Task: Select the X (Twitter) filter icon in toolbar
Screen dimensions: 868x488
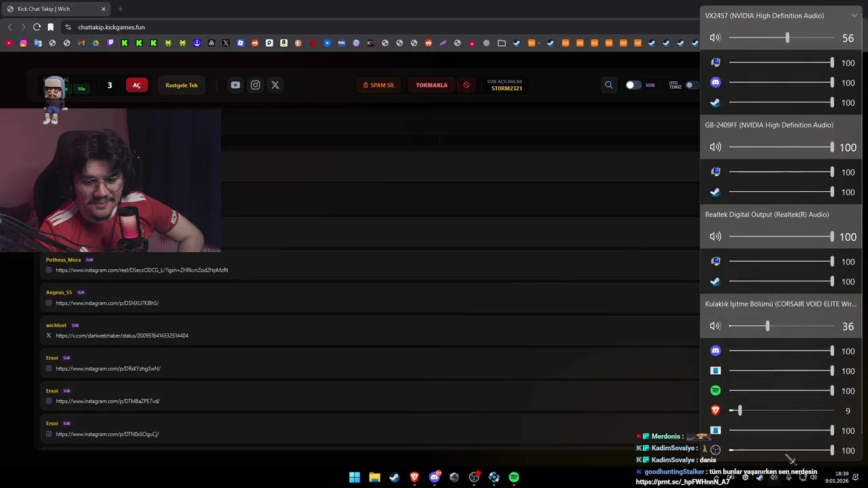Action: coord(275,85)
